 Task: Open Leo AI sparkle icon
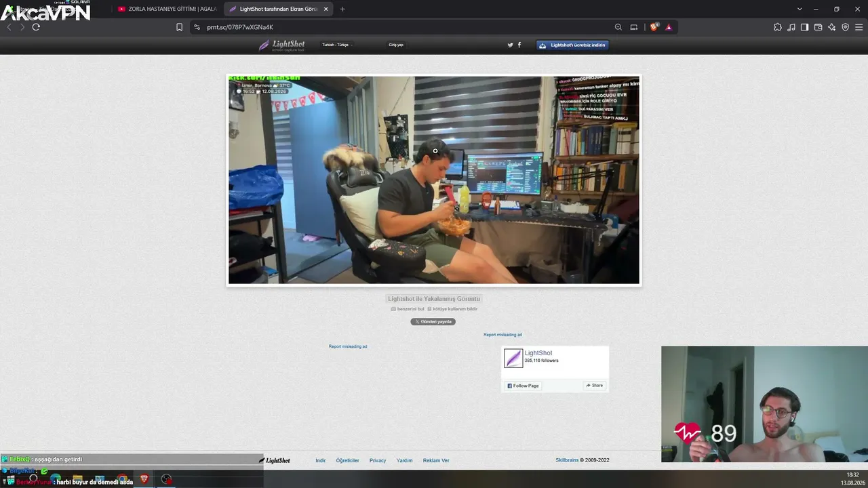click(831, 27)
